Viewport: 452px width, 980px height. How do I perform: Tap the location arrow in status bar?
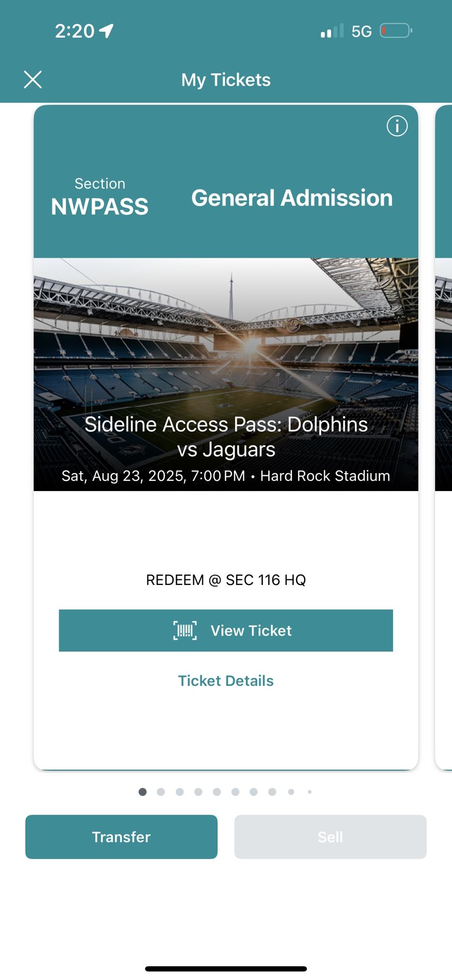[x=106, y=31]
